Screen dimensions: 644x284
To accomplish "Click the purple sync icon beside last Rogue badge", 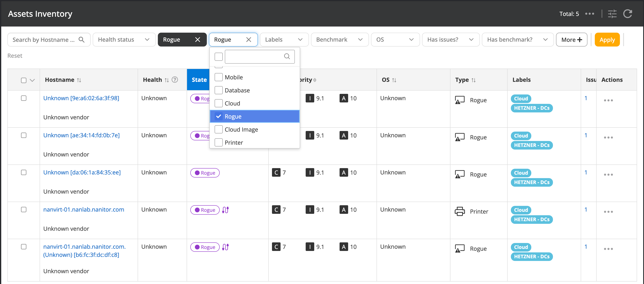I will tap(225, 247).
